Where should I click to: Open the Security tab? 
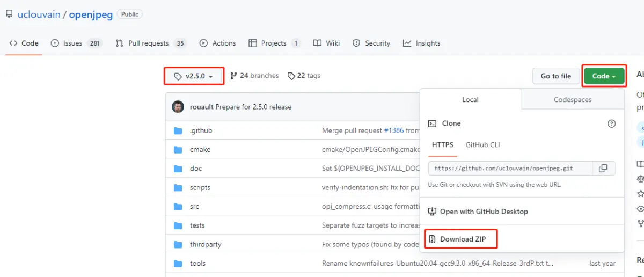371,43
